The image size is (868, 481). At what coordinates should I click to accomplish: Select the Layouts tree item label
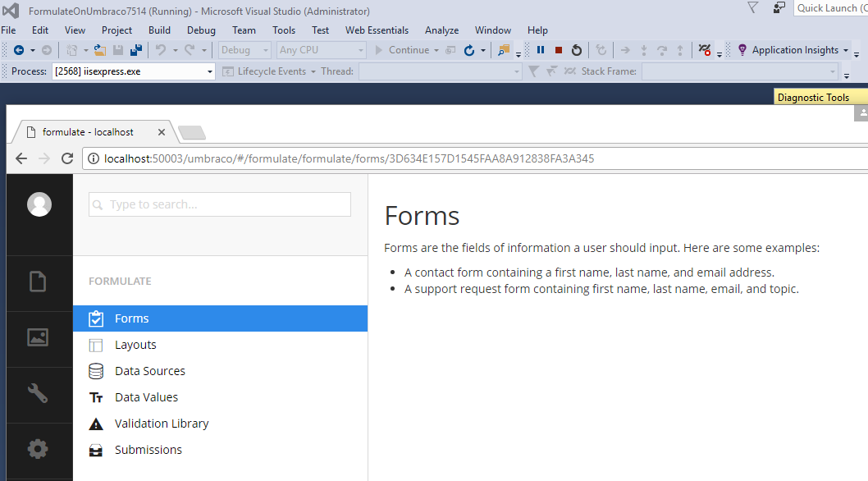point(135,346)
